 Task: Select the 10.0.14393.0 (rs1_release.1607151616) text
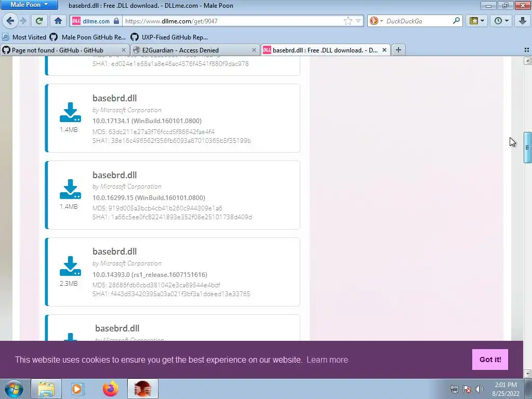[x=150, y=274]
